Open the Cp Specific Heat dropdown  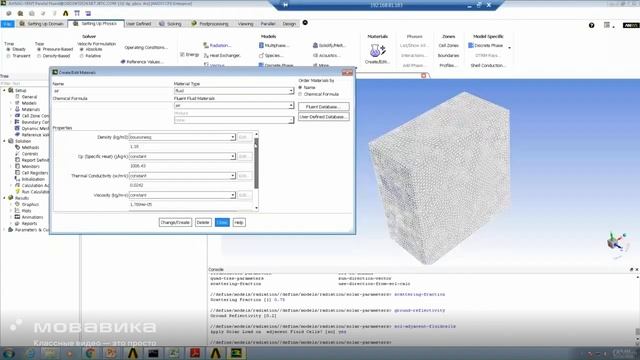pos(182,156)
